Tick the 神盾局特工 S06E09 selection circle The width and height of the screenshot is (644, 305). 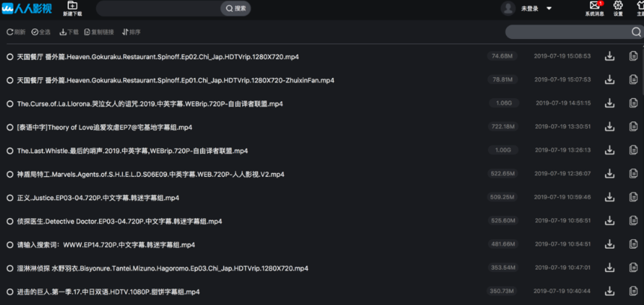10,175
